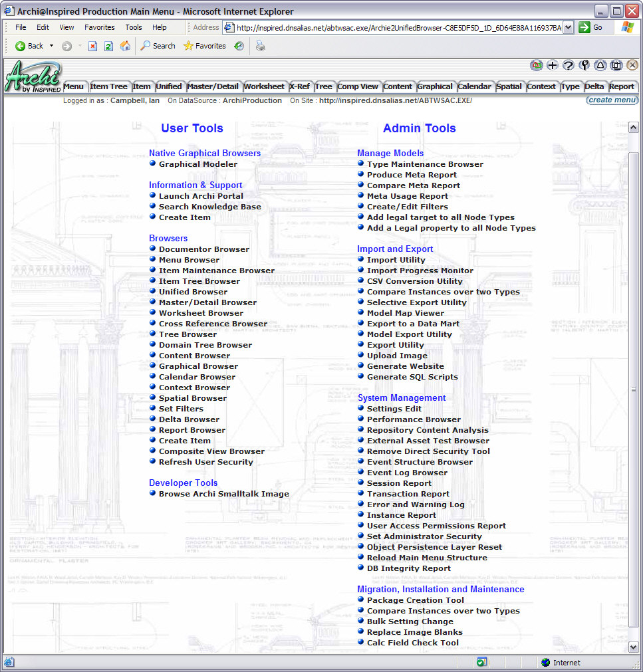The width and height of the screenshot is (643, 672).
Task: Switch to the Graphical tab
Action: [435, 86]
